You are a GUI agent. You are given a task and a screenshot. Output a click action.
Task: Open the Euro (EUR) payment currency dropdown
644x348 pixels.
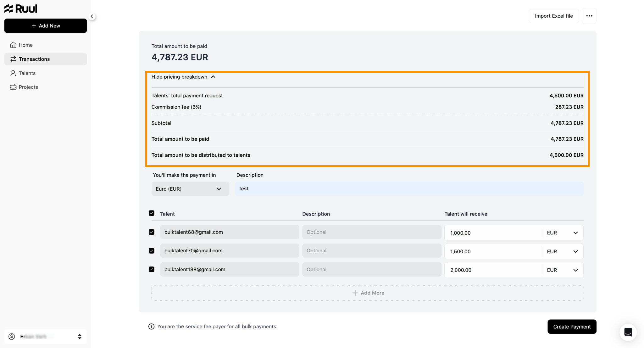tap(190, 189)
